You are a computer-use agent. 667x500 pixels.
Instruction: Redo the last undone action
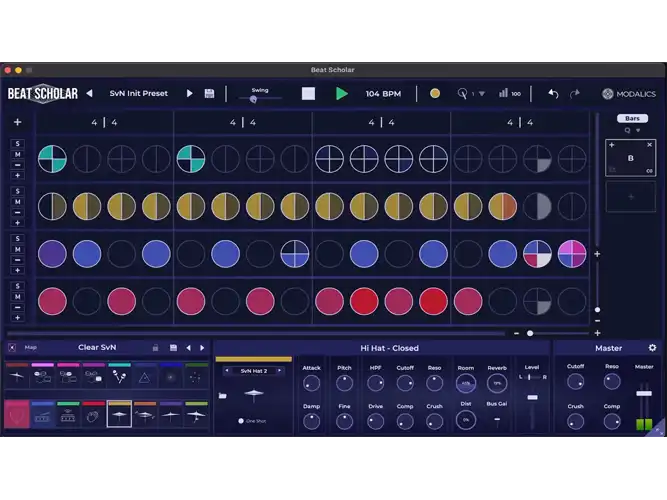[575, 94]
